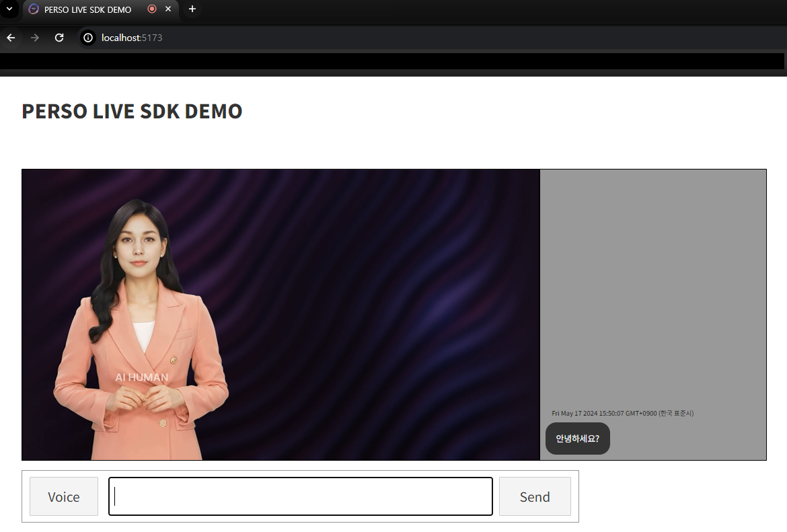Viewport: 787px width, 532px height.
Task: Focus the localhost:5173 address bar
Action: click(x=269, y=38)
